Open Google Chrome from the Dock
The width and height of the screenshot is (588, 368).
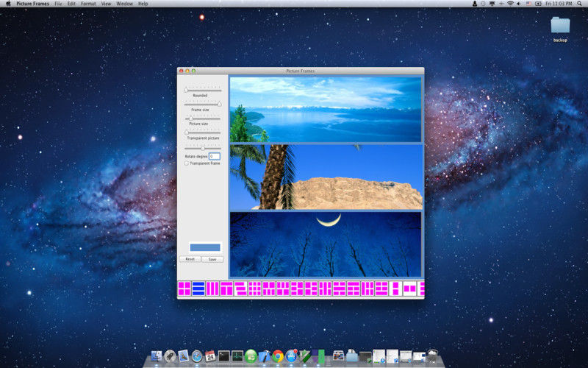click(x=278, y=356)
